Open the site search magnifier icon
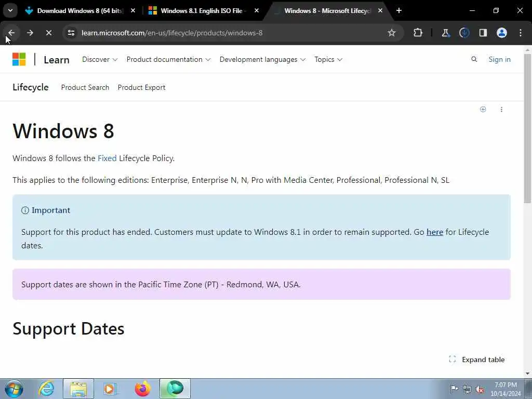Screen dimensions: 532x399 [474, 59]
